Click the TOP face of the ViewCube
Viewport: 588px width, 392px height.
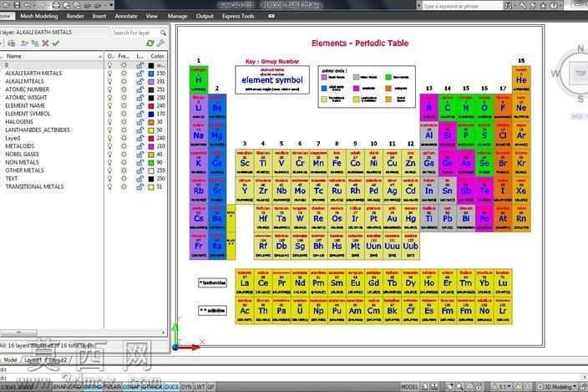click(x=580, y=74)
